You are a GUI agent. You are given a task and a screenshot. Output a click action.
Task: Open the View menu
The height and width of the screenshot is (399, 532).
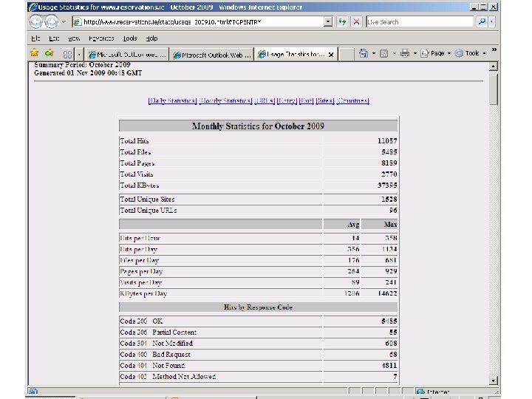(x=74, y=38)
